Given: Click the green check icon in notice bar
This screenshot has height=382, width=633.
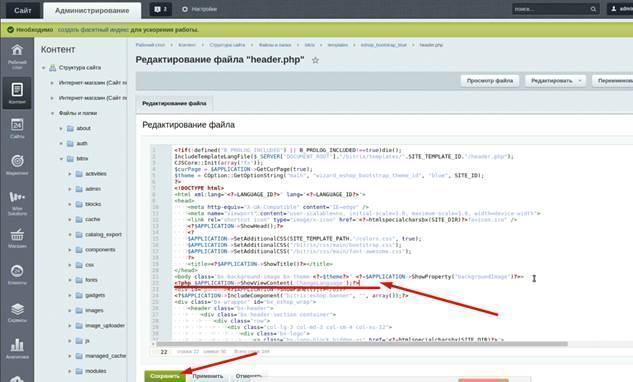Looking at the screenshot, I should [10, 29].
